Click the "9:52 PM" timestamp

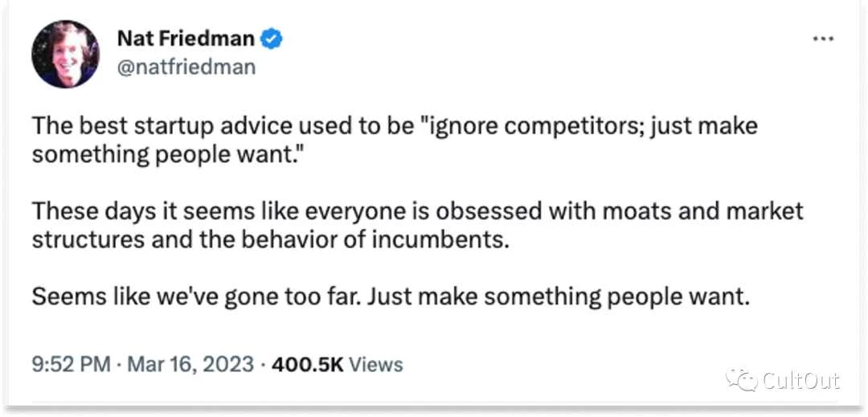(71, 365)
